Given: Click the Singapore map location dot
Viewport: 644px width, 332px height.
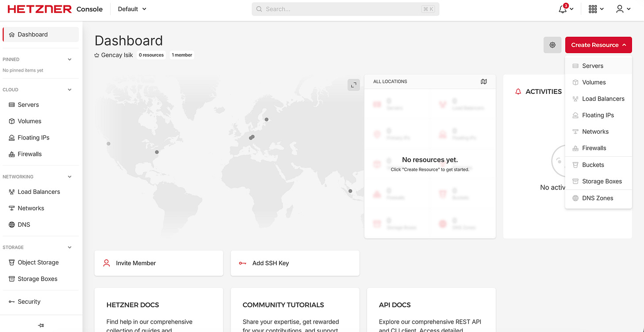Looking at the screenshot, I should click(x=350, y=191).
